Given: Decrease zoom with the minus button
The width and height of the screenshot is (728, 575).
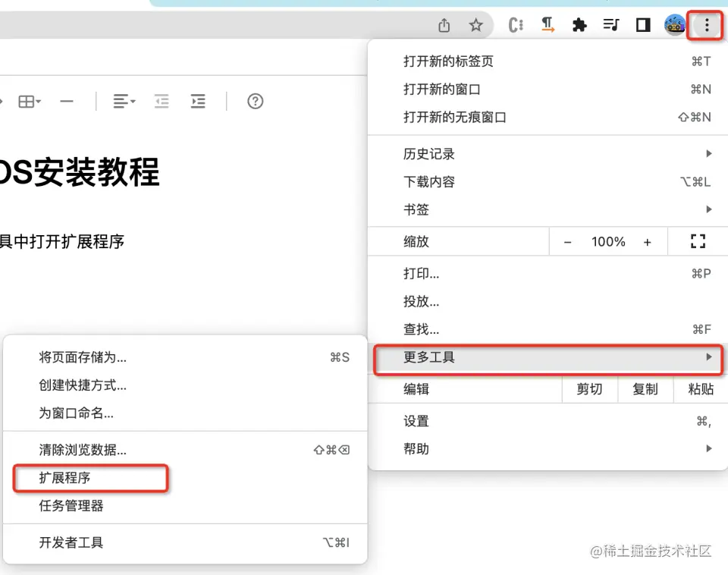Looking at the screenshot, I should click(567, 242).
